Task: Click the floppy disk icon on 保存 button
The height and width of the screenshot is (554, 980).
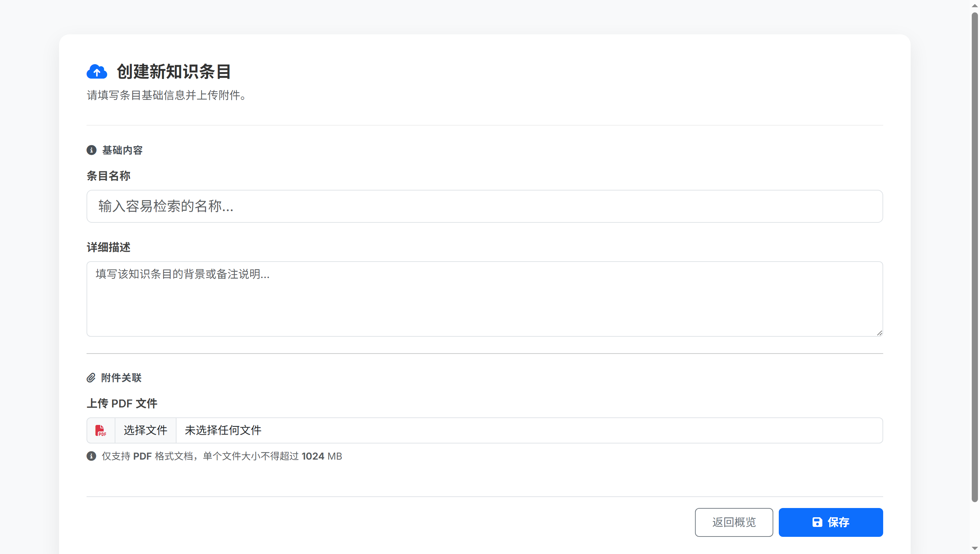Action: (x=817, y=522)
